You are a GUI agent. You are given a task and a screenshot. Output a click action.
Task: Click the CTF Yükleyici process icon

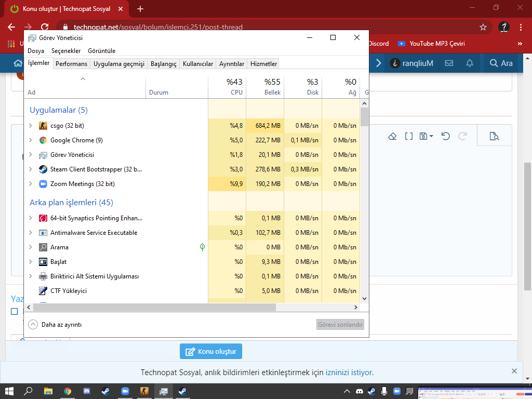tap(43, 291)
